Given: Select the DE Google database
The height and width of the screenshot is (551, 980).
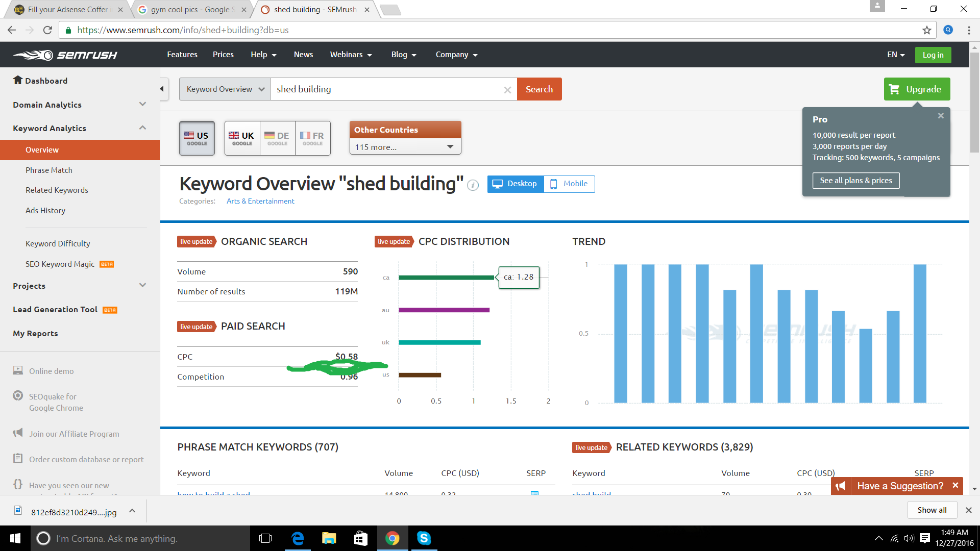Looking at the screenshot, I should 277,138.
